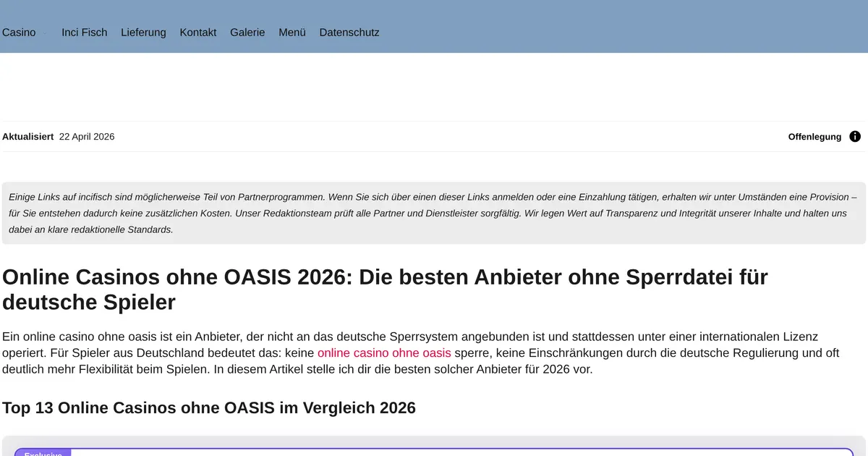Screen dimensions: 868x456
Task: Open the Datenschutz page
Action: tap(349, 33)
